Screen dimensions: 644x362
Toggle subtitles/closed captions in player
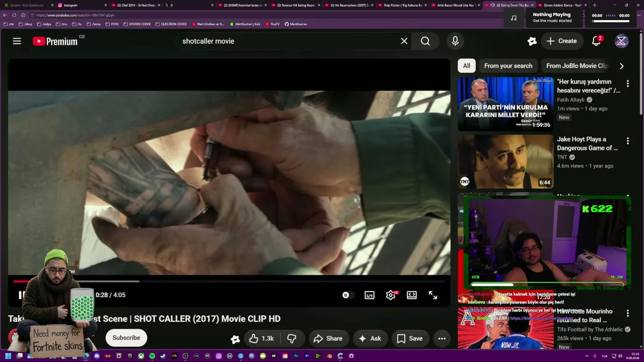click(369, 295)
